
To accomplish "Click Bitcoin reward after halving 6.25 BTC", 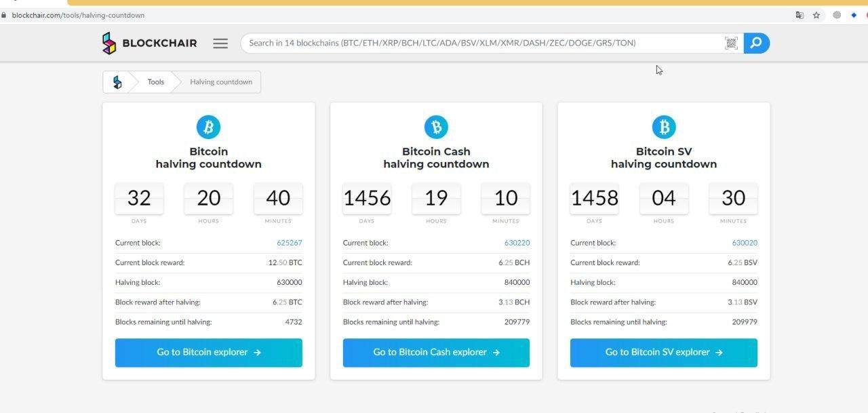I will coord(288,302).
